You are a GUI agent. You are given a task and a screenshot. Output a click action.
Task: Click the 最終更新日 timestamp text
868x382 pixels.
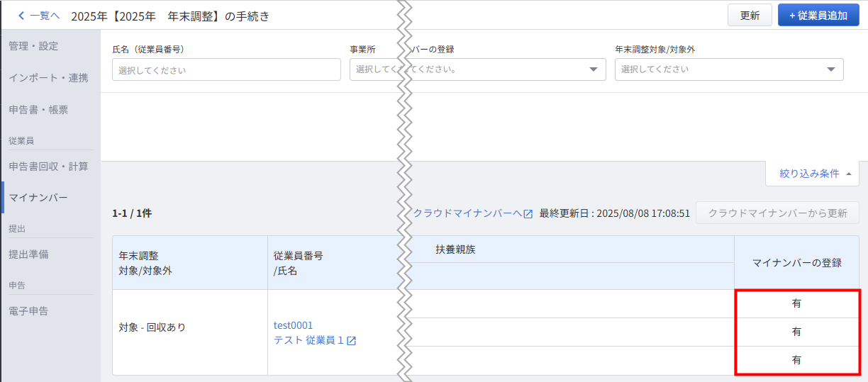tap(615, 213)
